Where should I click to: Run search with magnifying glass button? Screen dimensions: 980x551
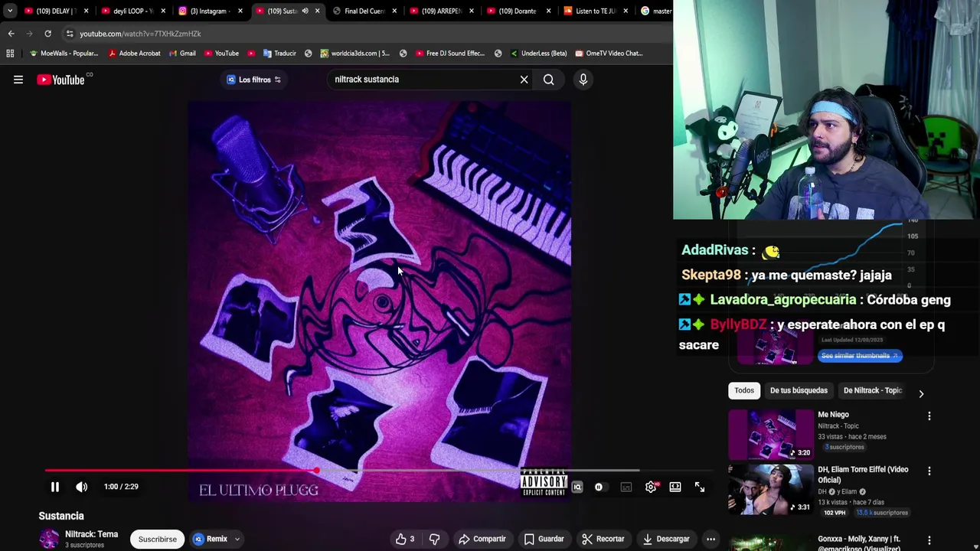pyautogui.click(x=548, y=80)
